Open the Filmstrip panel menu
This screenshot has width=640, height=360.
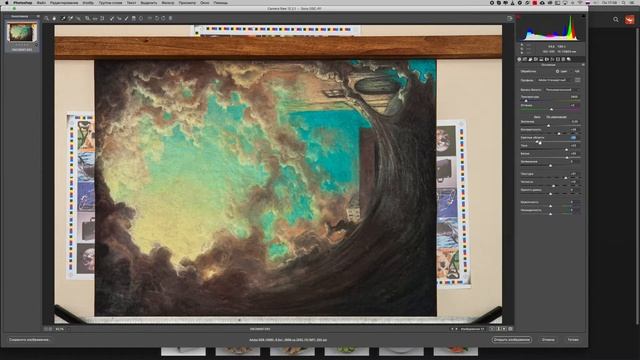pos(38,16)
